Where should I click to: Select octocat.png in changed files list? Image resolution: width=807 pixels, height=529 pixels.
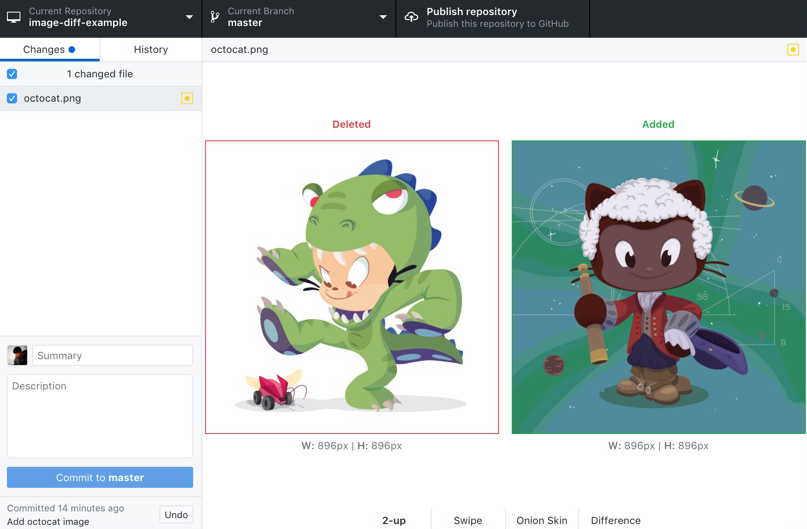[x=100, y=98]
